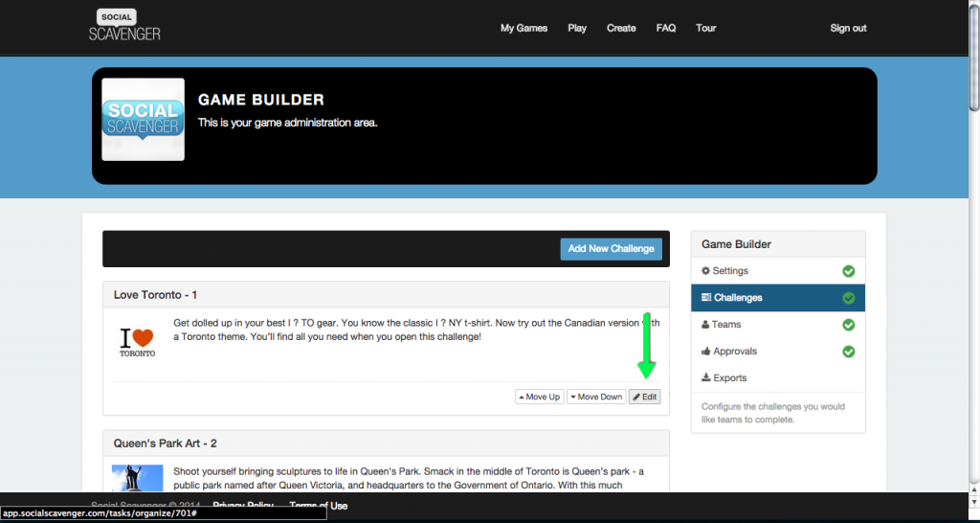
Task: Click 'This is your game administration area.' text
Action: (x=287, y=123)
